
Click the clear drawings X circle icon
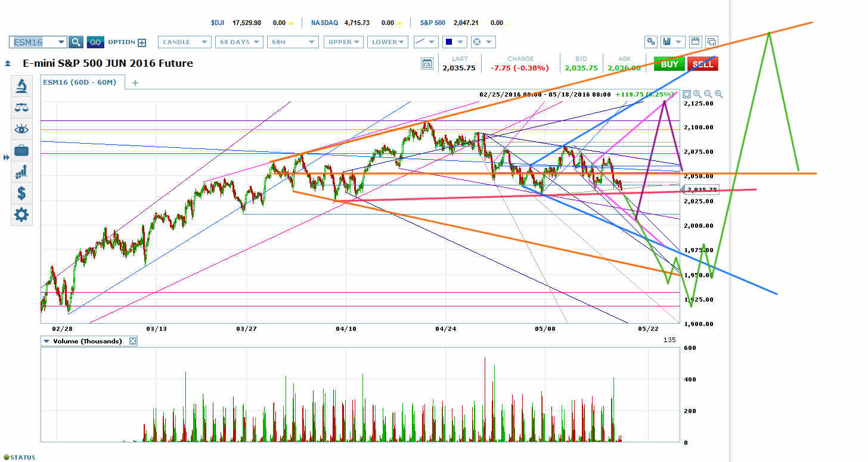click(x=476, y=42)
